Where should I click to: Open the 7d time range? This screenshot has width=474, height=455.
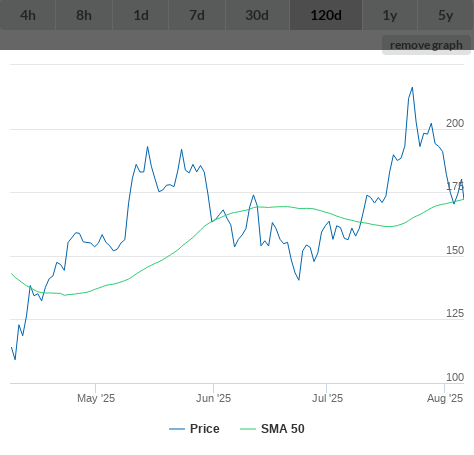coord(197,15)
